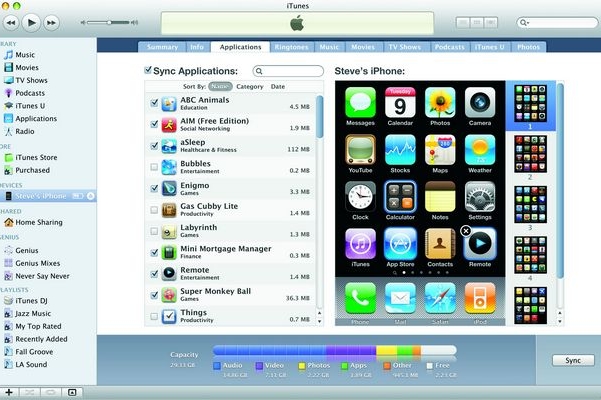Sort applications by Name
This screenshot has width=601, height=400.
[220, 87]
